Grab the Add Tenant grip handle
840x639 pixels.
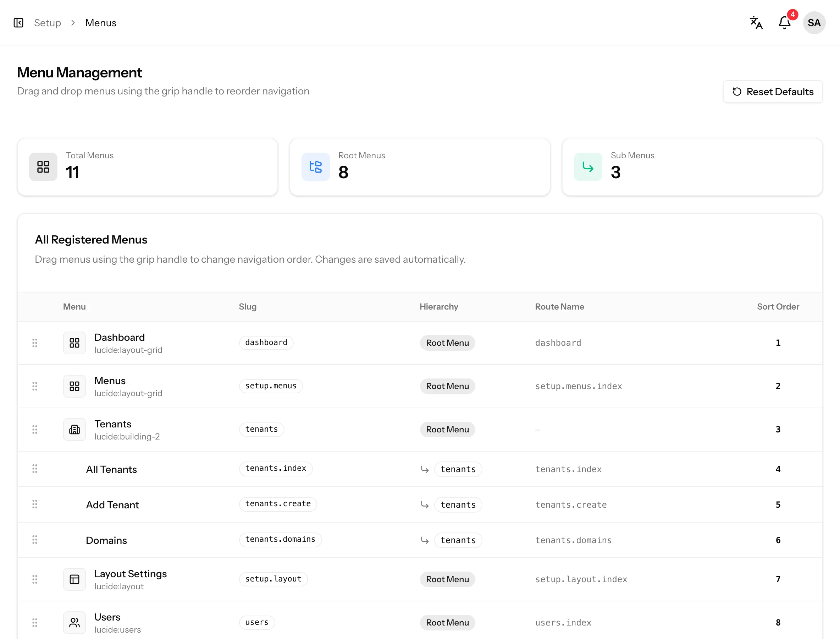click(35, 504)
